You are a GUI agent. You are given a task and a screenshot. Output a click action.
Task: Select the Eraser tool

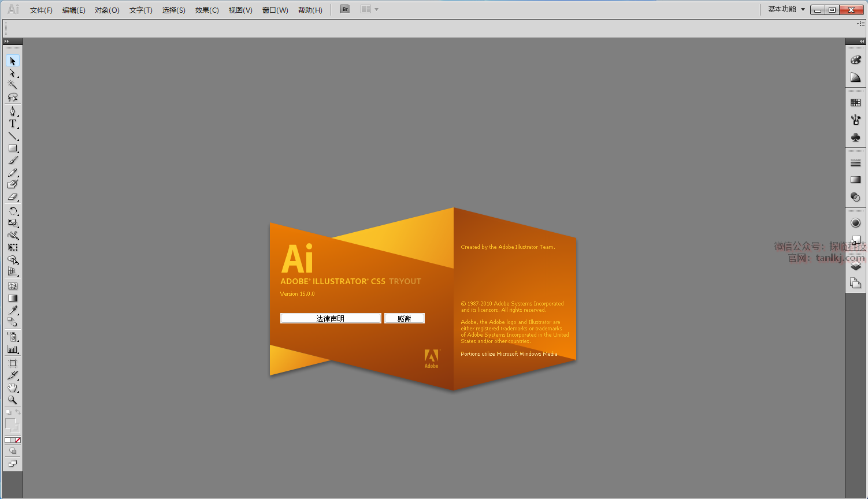[x=12, y=197]
